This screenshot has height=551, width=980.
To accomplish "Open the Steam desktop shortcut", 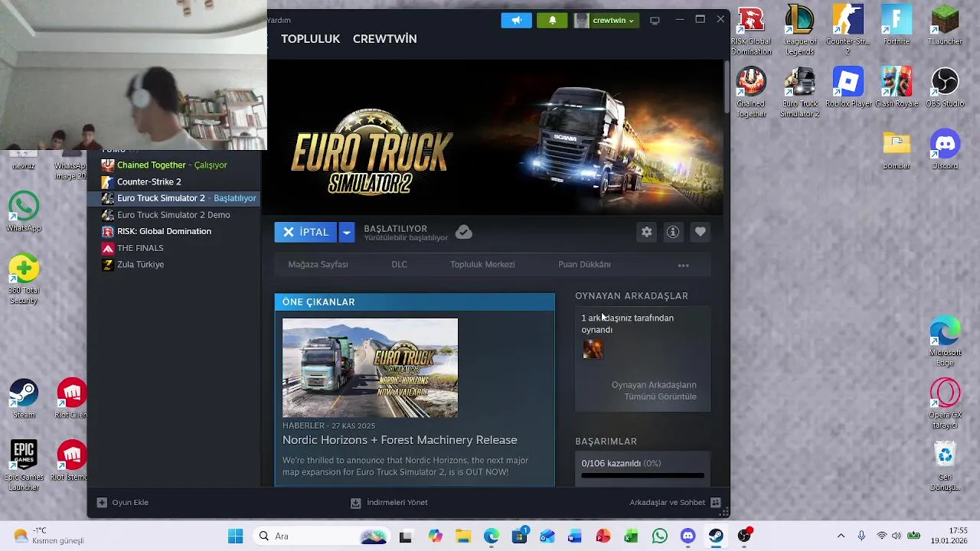I will (24, 399).
